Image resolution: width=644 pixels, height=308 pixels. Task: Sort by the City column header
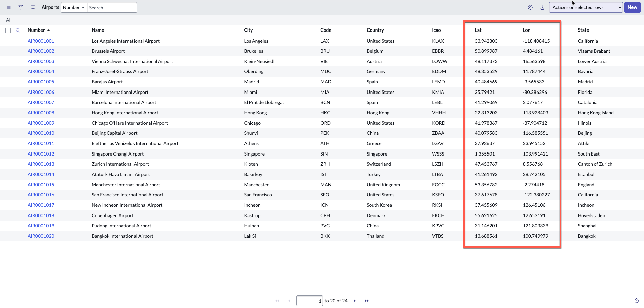coord(248,30)
